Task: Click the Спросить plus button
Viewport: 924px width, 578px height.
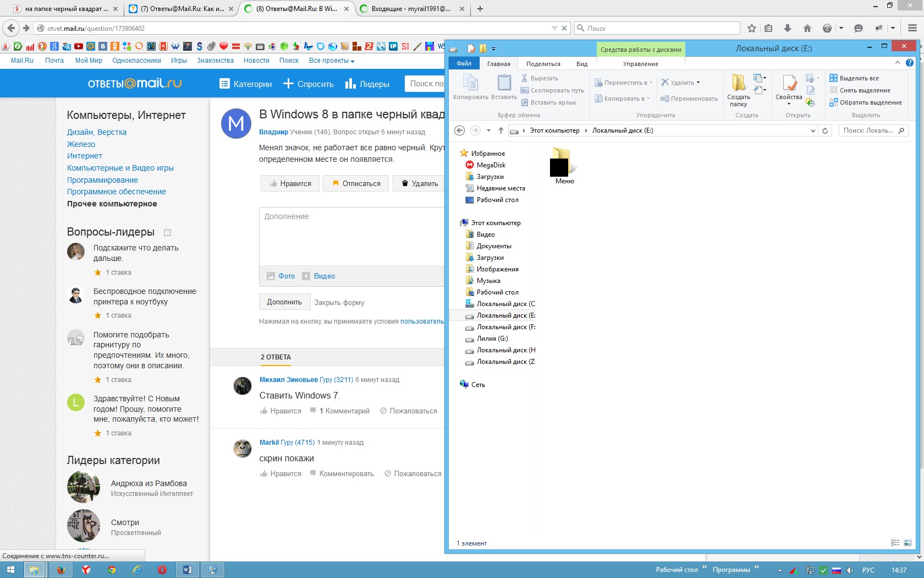Action: (309, 84)
